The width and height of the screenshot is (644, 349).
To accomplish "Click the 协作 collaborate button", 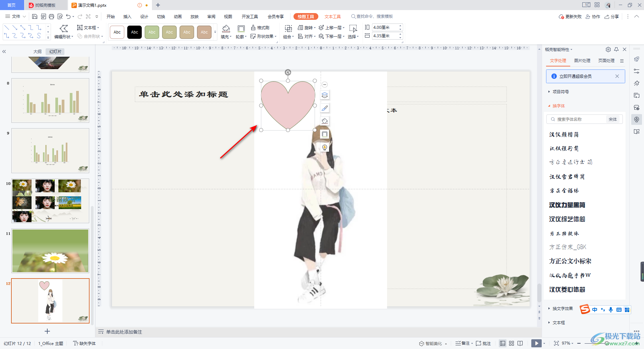I will pos(593,16).
